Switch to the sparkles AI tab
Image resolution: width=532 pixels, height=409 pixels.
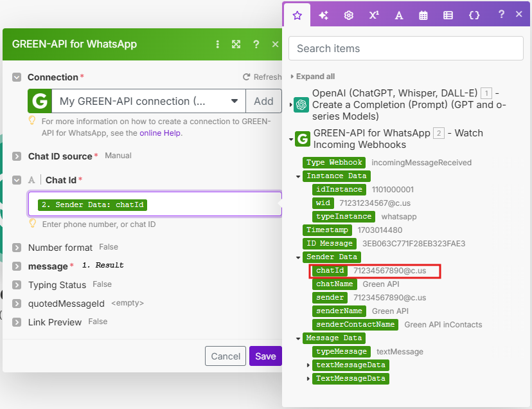pos(323,15)
